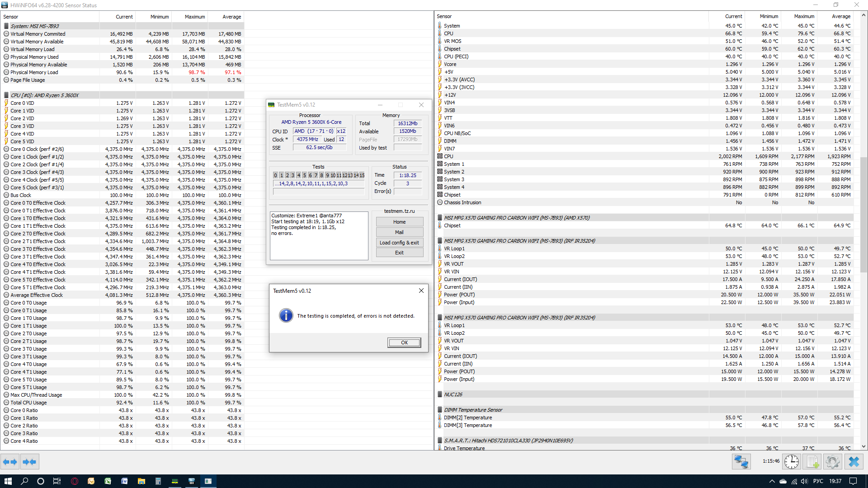Click the Home button in TestMem5

[399, 222]
